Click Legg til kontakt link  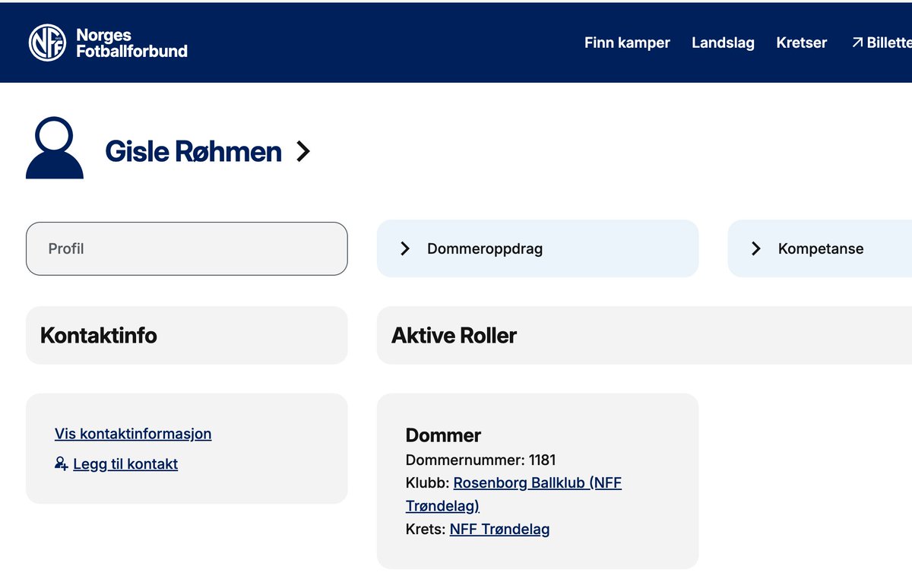pyautogui.click(x=125, y=463)
